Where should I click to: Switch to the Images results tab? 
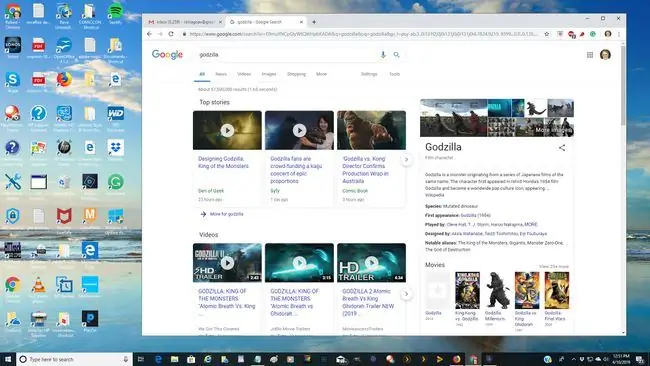269,74
